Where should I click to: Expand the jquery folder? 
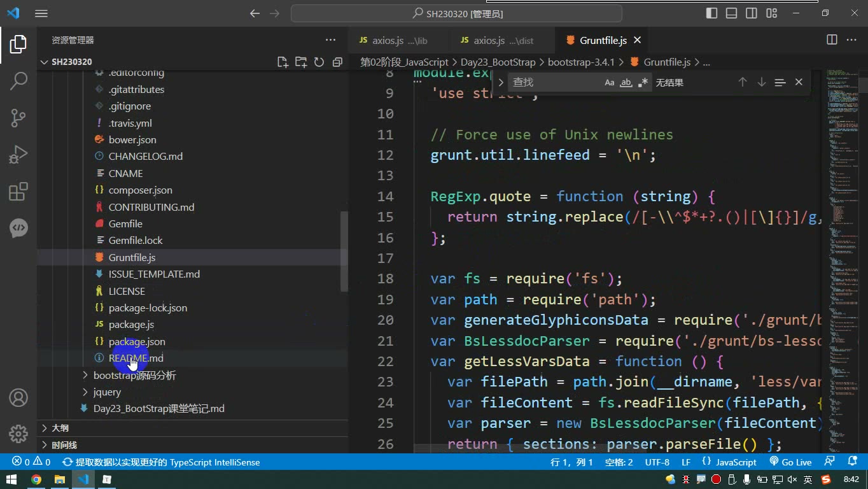pos(107,392)
